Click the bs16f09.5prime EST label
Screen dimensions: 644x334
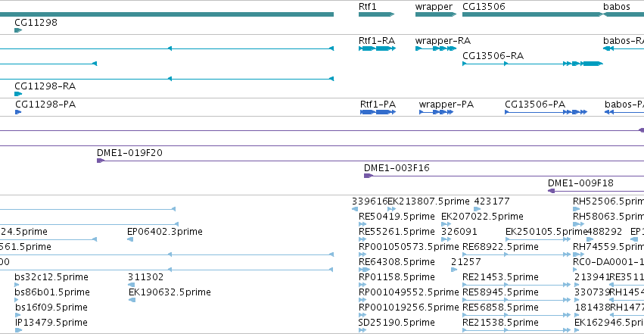51,308
